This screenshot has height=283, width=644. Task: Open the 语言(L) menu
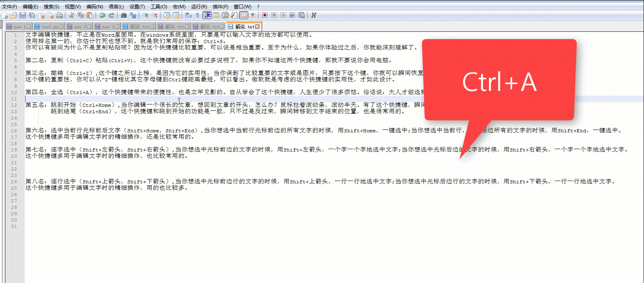point(116,6)
